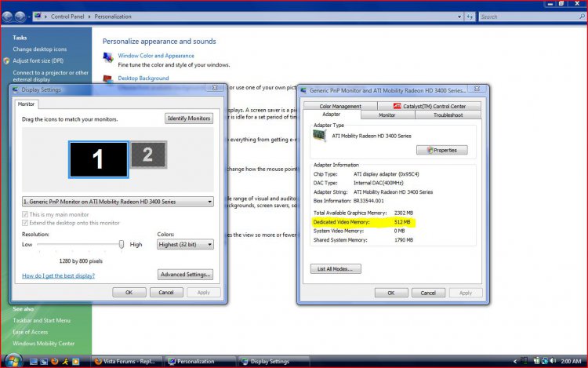This screenshot has width=588, height=368.
Task: Click the yellow running-figure quick launch icon
Action: click(x=65, y=362)
